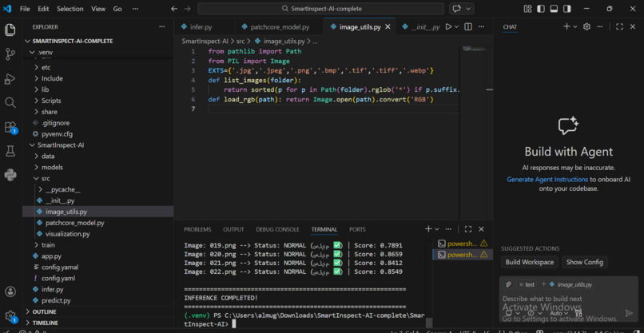This screenshot has width=644, height=333.
Task: Open the chat model Auto dropdown
Action: tap(559, 313)
